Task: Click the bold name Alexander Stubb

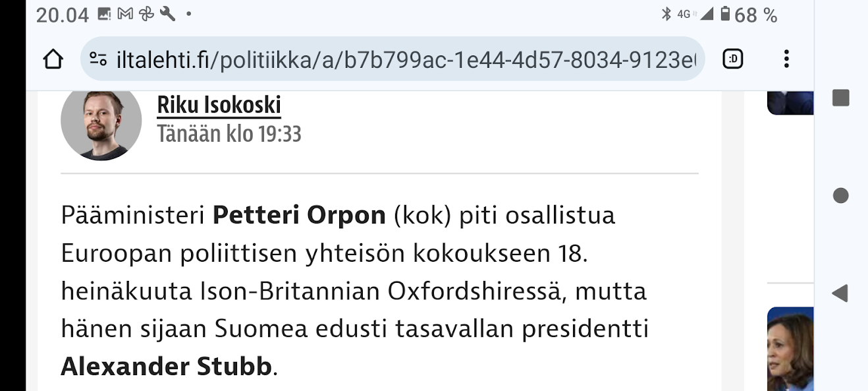Action: [166, 366]
